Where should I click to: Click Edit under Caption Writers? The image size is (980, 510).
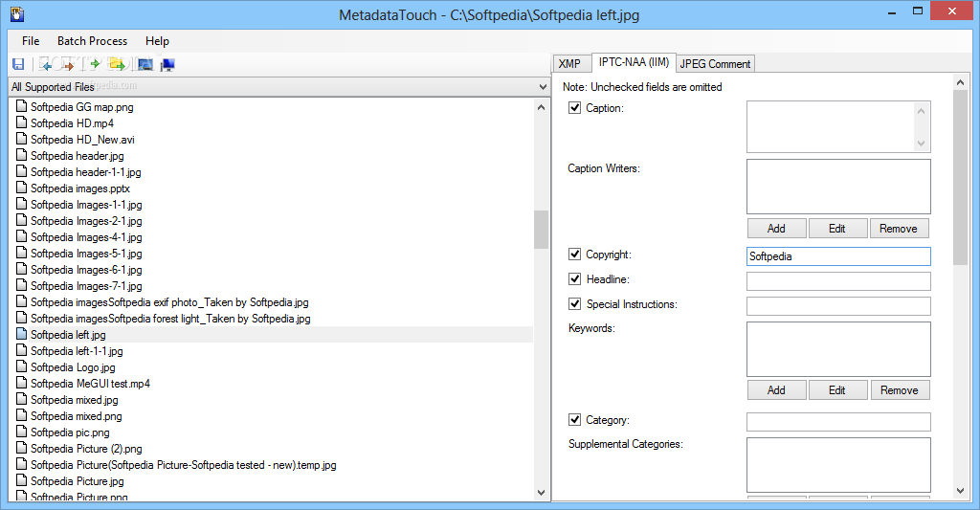pyautogui.click(x=837, y=228)
